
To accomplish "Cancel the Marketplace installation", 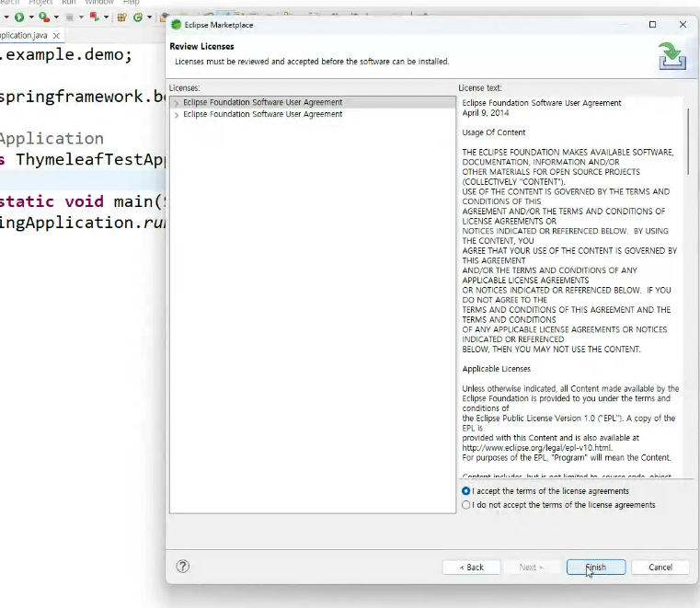I will (x=660, y=568).
